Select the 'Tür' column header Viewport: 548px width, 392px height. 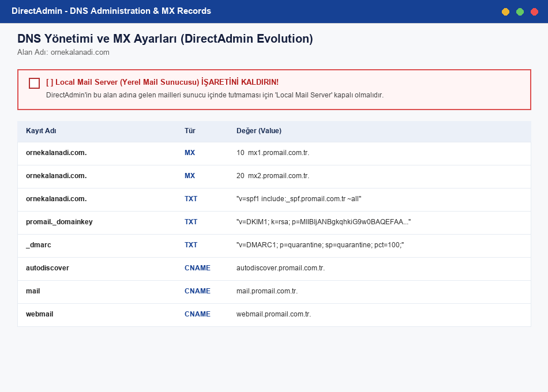point(190,131)
